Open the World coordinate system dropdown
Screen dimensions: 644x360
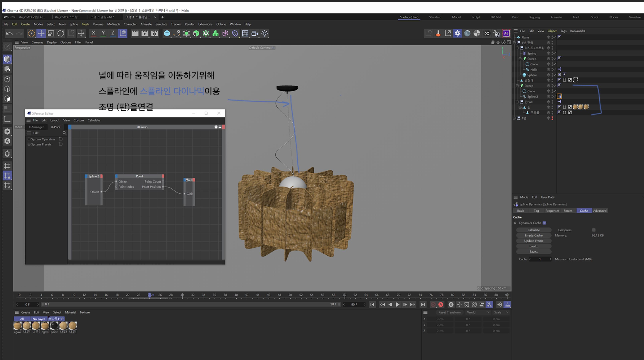pyautogui.click(x=478, y=312)
